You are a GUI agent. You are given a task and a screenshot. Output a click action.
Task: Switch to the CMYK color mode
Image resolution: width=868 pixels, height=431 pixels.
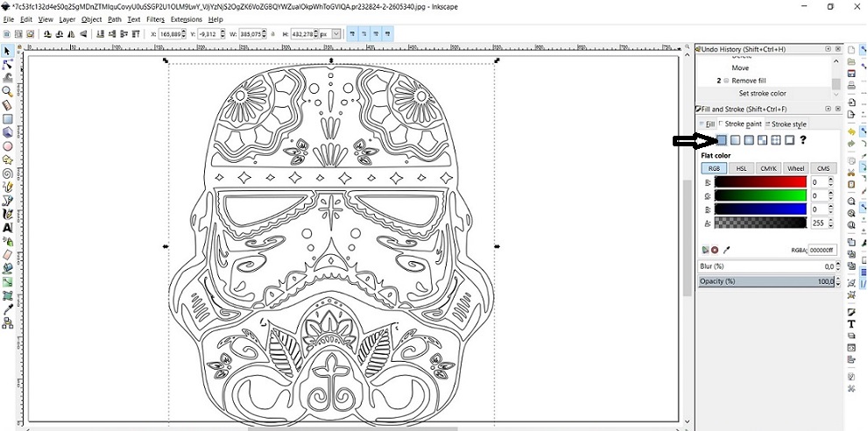[x=768, y=168]
